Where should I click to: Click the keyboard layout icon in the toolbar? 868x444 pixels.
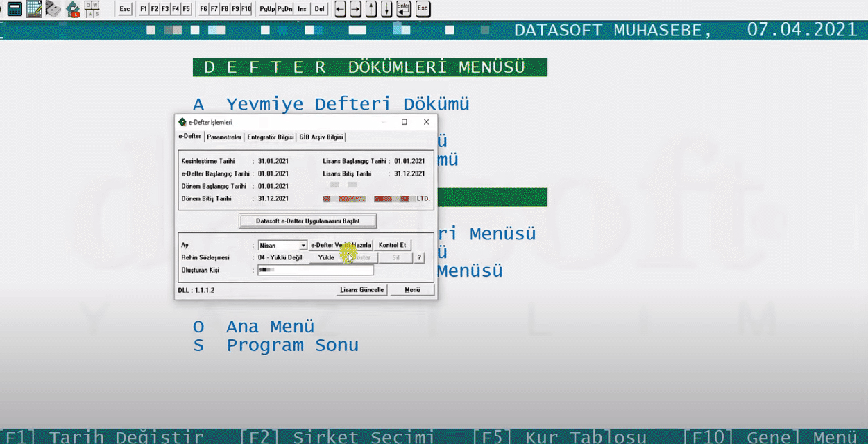[90, 8]
